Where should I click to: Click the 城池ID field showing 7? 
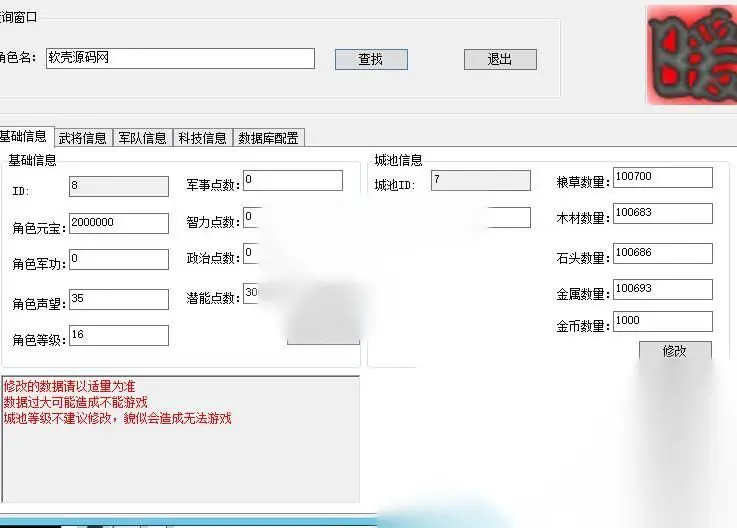(481, 181)
